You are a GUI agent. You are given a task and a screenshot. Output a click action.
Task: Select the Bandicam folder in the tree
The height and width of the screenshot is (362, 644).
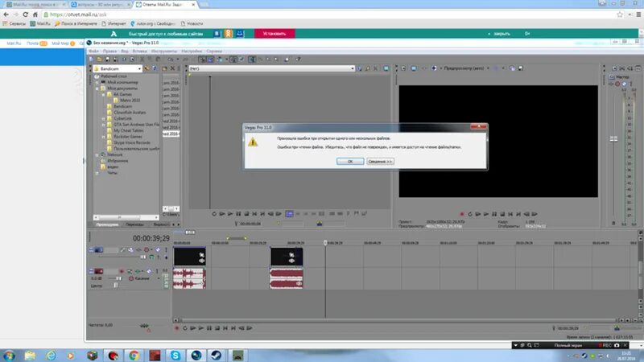(x=122, y=106)
